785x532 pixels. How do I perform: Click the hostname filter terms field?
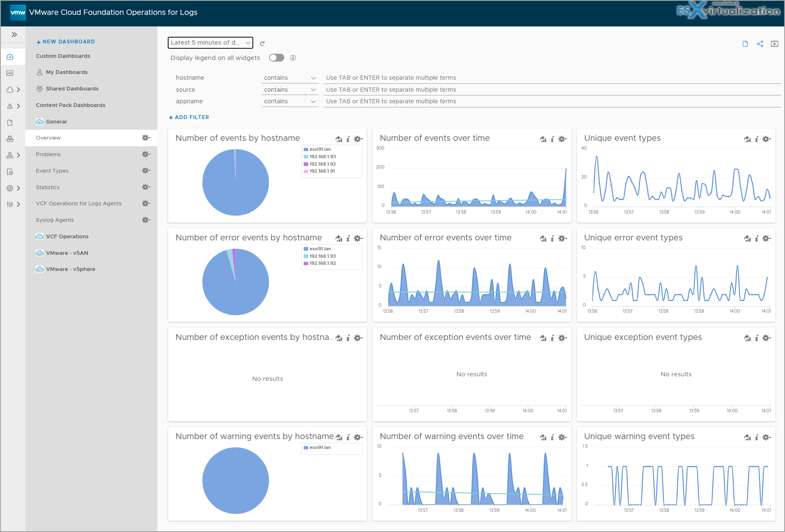pos(552,78)
